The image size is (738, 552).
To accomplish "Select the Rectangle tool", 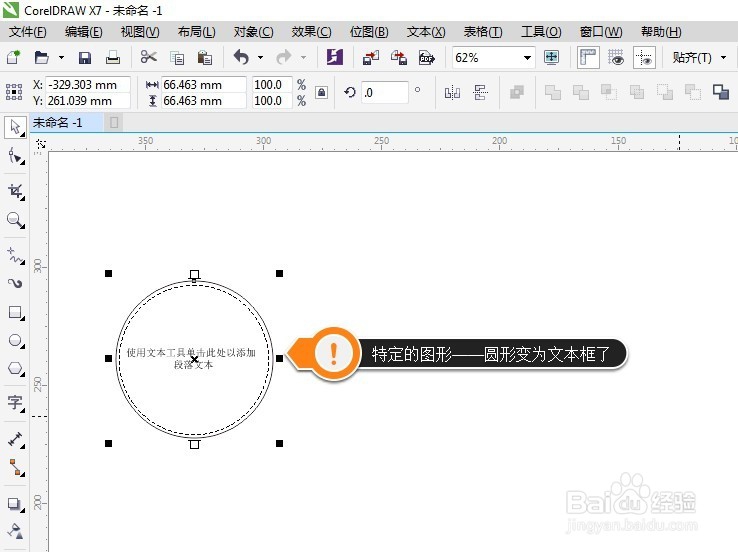I will tap(15, 313).
